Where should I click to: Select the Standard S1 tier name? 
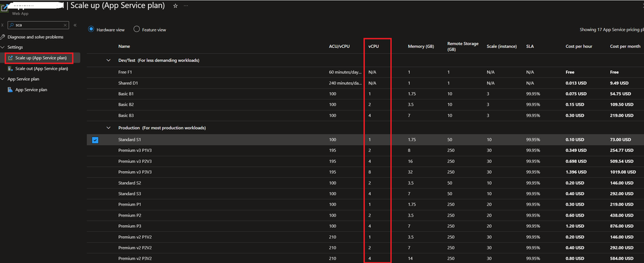click(129, 140)
